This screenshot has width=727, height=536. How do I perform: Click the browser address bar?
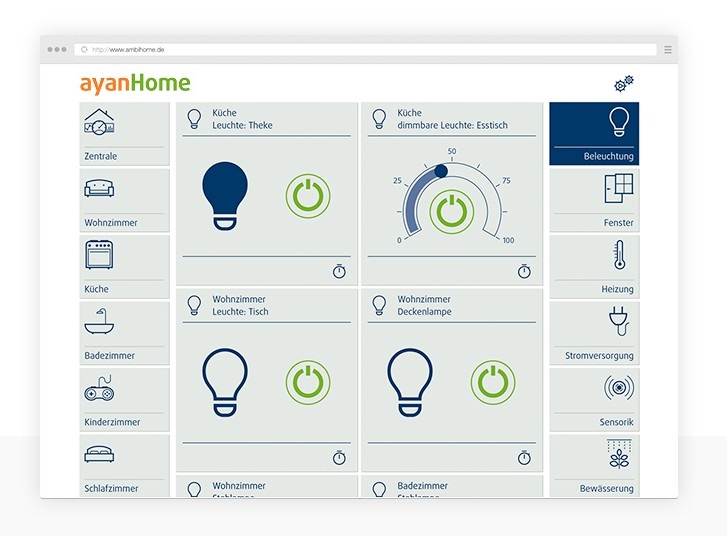point(365,50)
